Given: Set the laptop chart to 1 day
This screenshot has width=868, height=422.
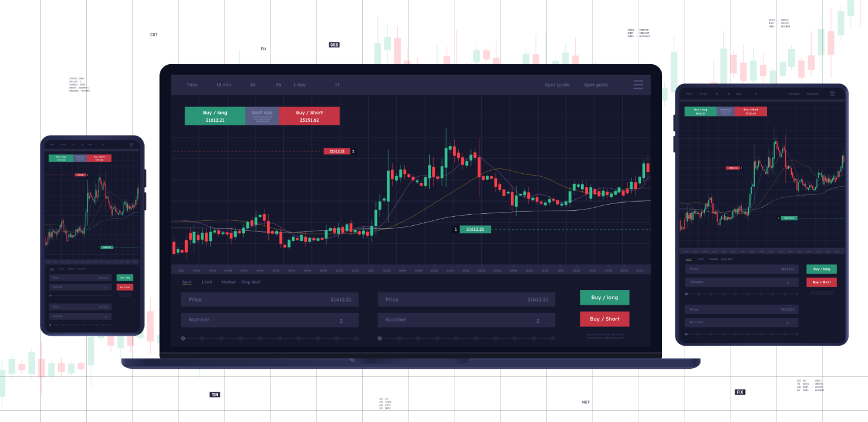Looking at the screenshot, I should pyautogui.click(x=300, y=85).
